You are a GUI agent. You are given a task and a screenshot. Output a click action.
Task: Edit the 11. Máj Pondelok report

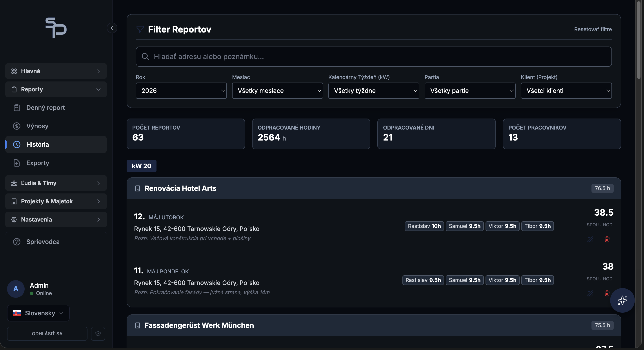click(590, 293)
